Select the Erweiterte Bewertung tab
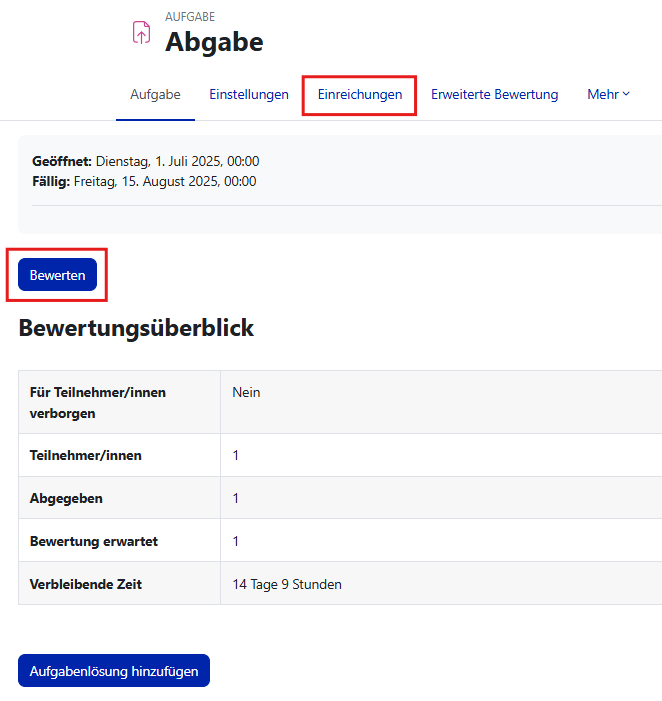This screenshot has height=701, width=662. pos(494,95)
